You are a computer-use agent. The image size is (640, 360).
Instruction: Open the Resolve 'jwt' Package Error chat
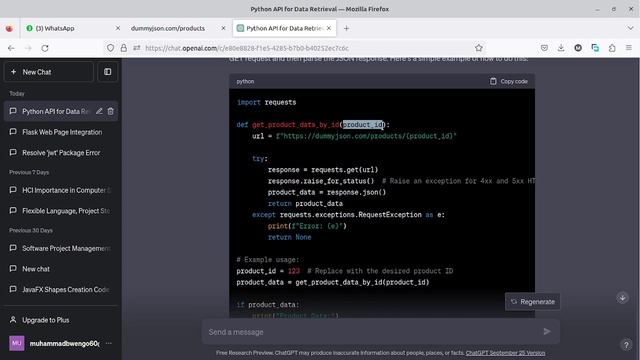click(x=61, y=153)
